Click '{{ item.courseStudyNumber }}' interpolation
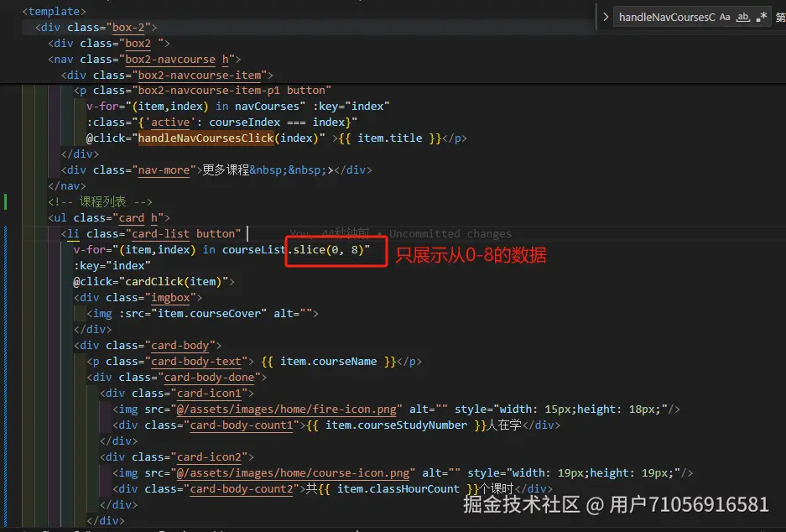 397,425
